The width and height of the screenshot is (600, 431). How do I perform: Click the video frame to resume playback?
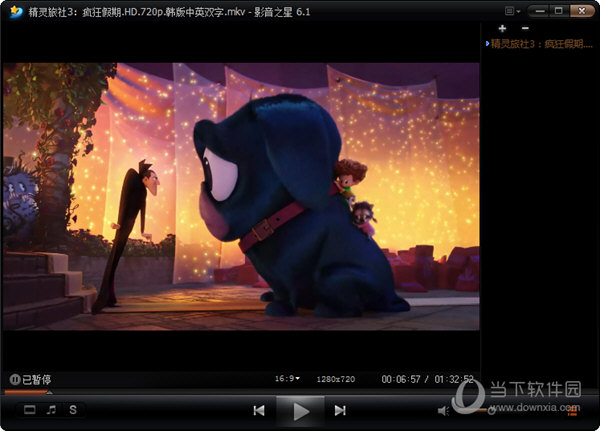tap(241, 196)
